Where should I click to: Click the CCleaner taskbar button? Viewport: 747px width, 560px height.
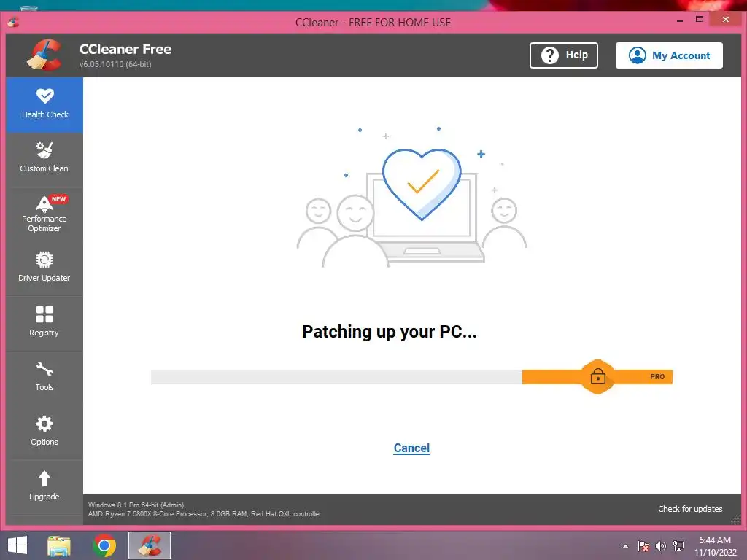(x=150, y=545)
